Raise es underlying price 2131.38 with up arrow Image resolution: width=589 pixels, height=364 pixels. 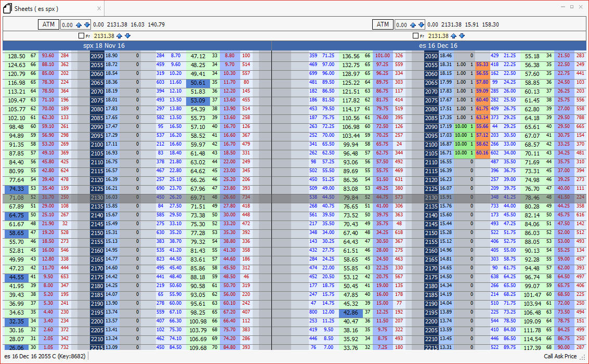coord(454,36)
